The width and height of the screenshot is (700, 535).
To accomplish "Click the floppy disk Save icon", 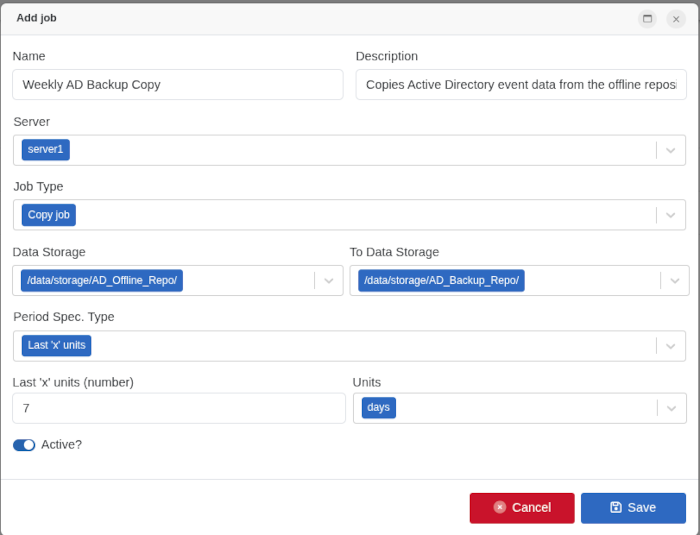I will [x=616, y=507].
